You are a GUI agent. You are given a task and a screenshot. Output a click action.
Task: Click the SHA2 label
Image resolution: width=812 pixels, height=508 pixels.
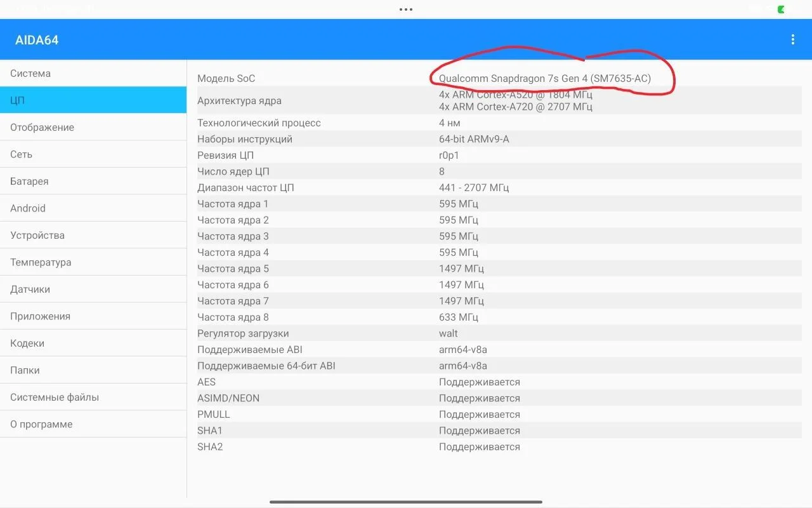coord(210,446)
